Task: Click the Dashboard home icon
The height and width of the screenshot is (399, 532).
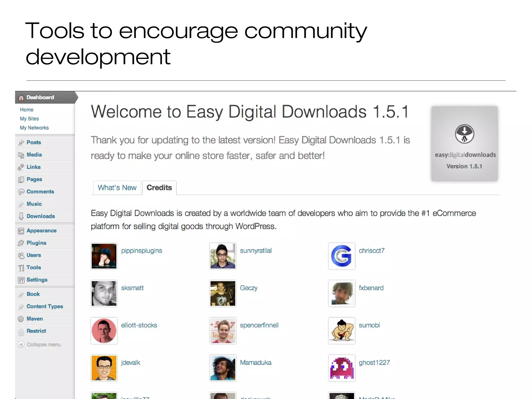Action: pos(21,98)
